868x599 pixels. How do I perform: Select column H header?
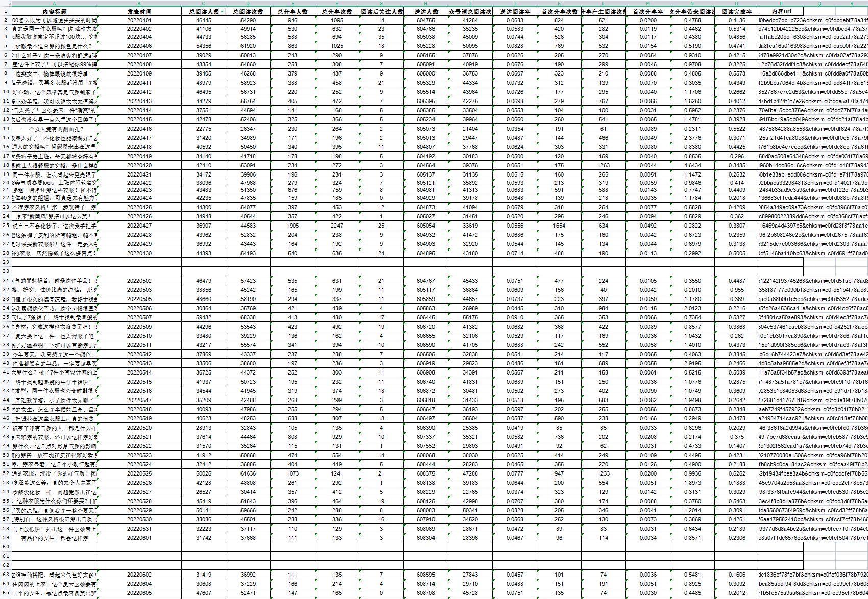pyautogui.click(x=426, y=3)
